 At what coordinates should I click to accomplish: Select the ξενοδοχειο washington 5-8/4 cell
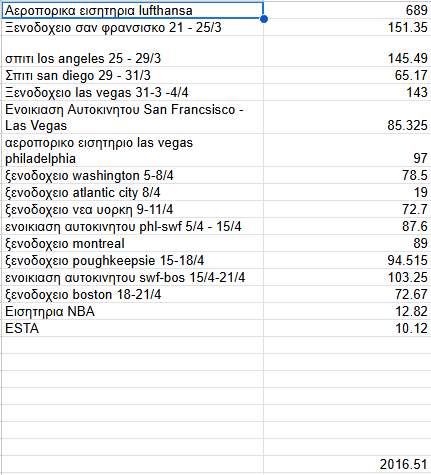(133, 175)
